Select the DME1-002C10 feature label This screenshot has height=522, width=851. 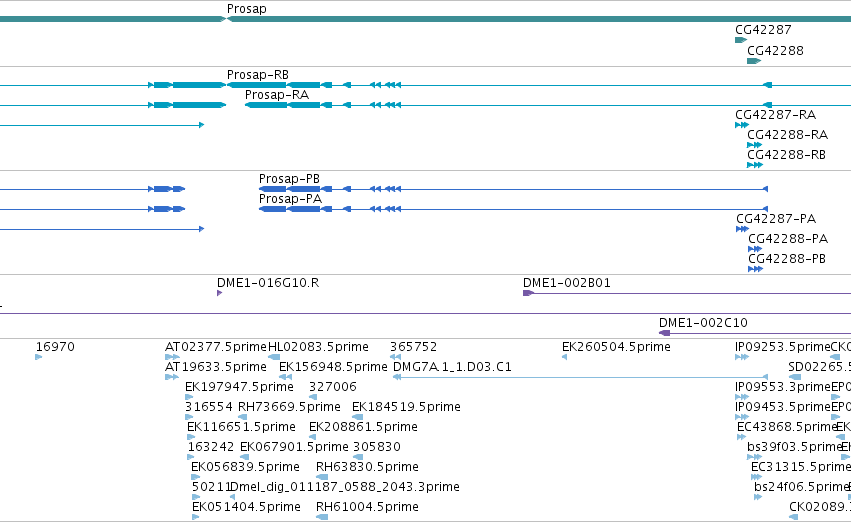click(x=703, y=323)
